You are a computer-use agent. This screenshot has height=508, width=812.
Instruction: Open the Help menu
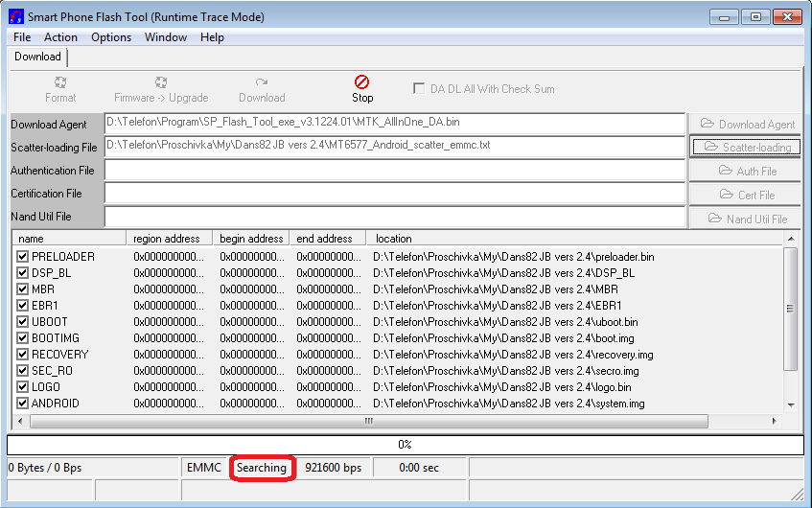pyautogui.click(x=212, y=37)
